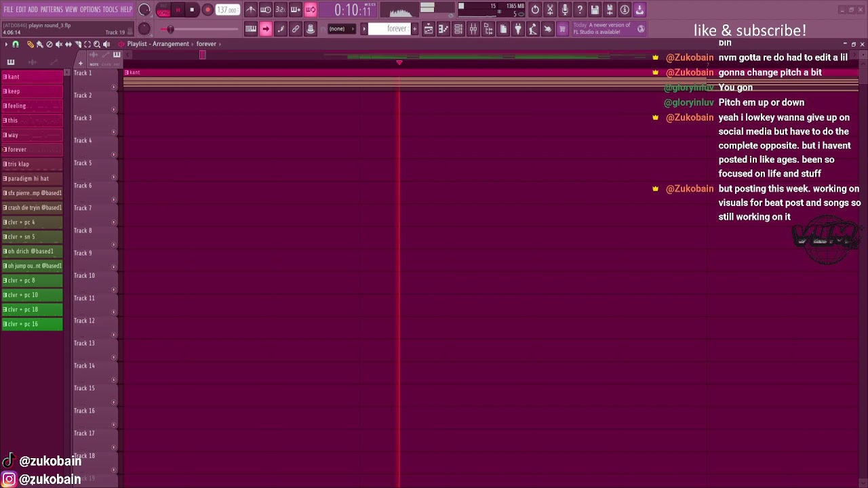Open the project picker/files icon
Image resolution: width=868 pixels, height=488 pixels.
(x=503, y=28)
